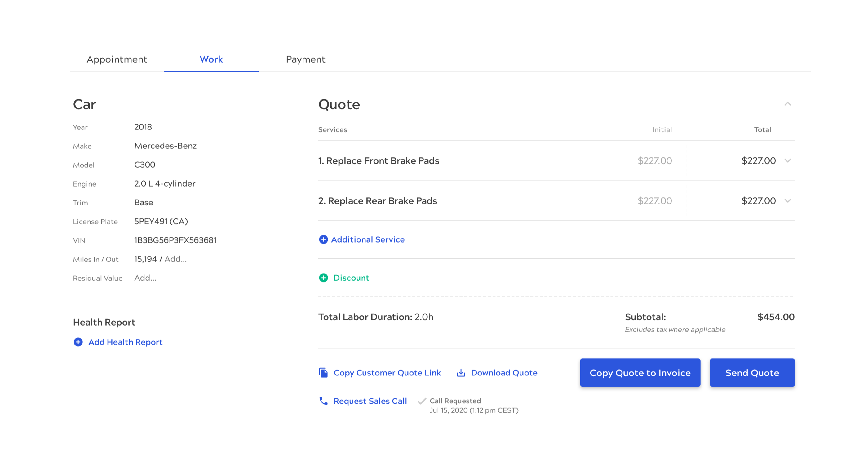Click the Request Sales Call link
This screenshot has width=868, height=474.
(370, 401)
